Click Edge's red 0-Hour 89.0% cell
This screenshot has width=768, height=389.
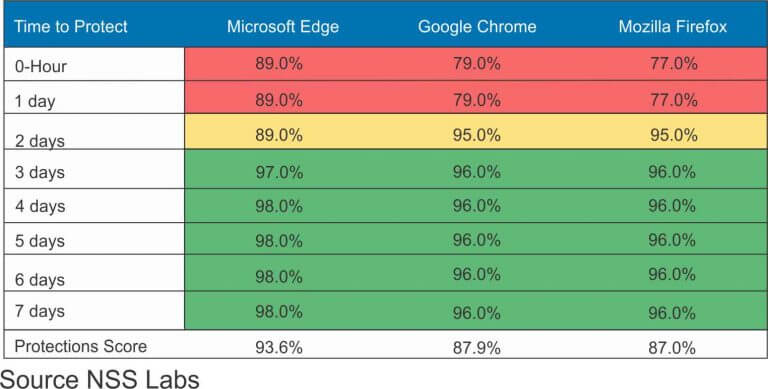tap(279, 64)
